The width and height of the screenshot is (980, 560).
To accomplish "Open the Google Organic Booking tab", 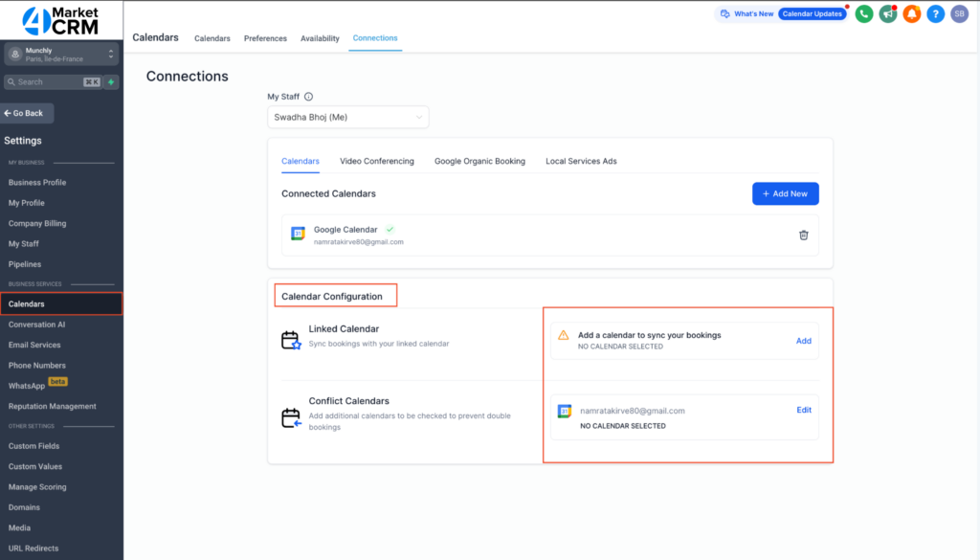I will 479,161.
